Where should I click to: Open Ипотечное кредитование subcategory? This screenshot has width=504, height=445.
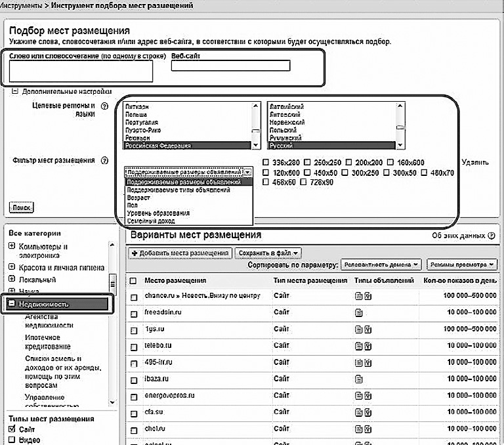(x=47, y=342)
